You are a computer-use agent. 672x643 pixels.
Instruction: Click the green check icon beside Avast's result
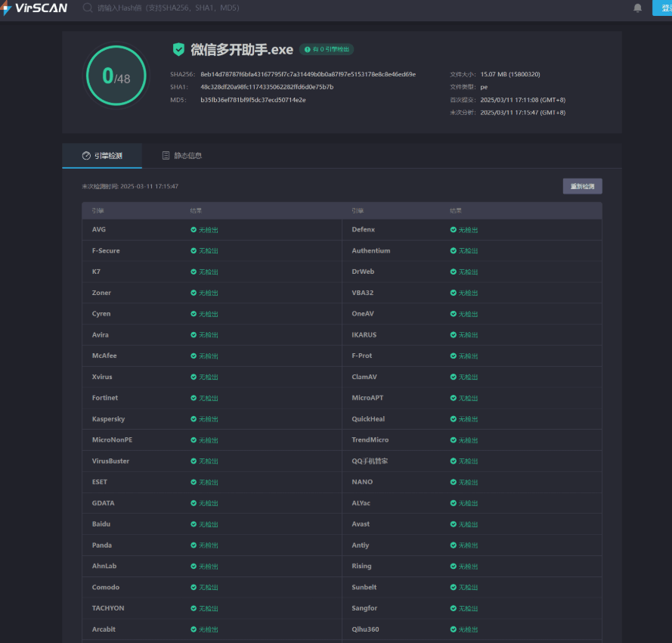(x=451, y=523)
